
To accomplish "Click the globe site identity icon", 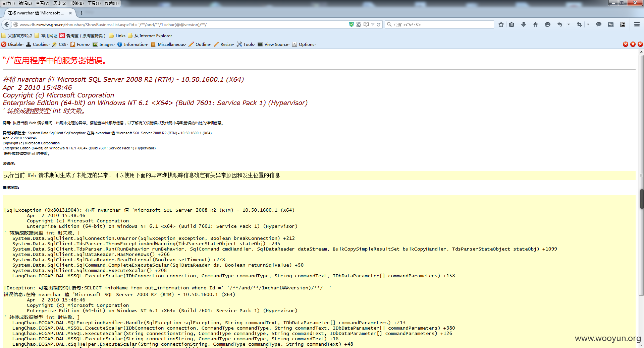I will (16, 24).
